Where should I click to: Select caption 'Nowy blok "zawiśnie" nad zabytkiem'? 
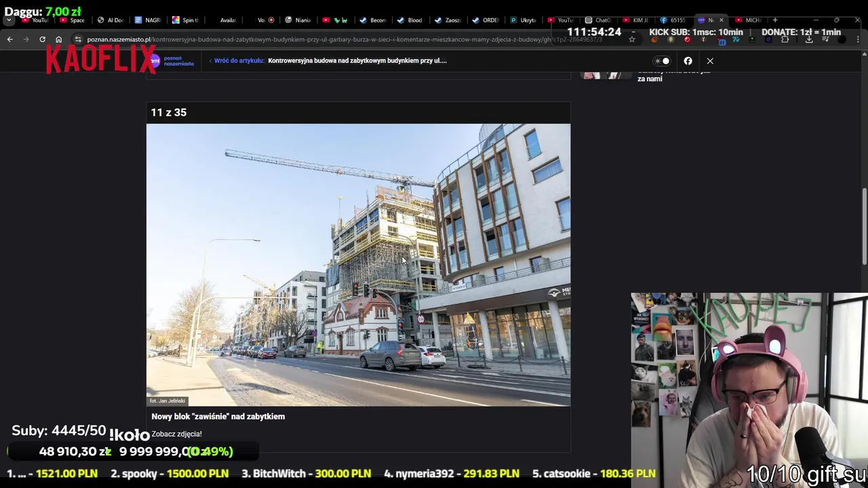click(x=218, y=417)
